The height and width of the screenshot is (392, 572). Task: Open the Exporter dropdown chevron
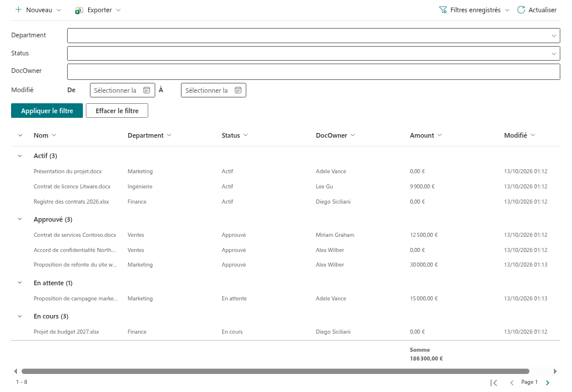coord(118,10)
